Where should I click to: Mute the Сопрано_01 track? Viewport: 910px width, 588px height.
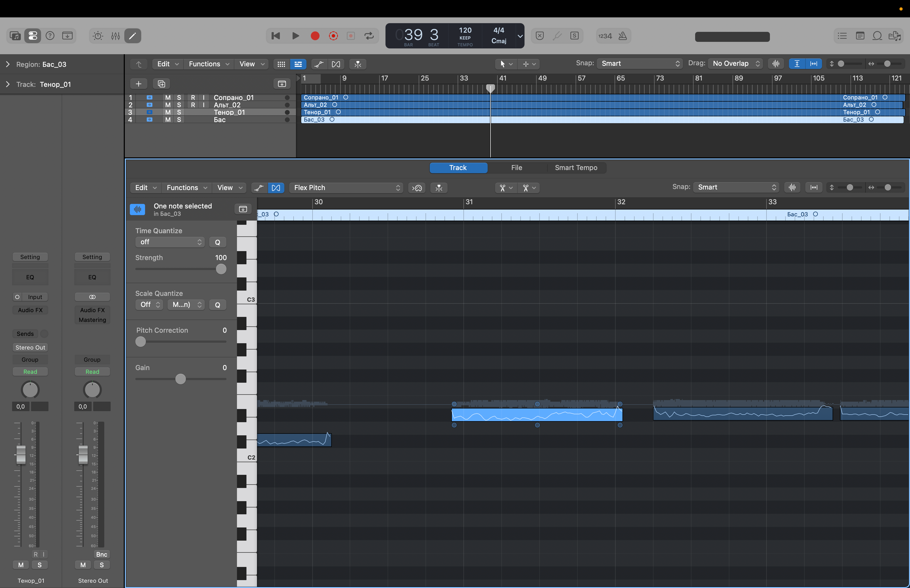[x=168, y=98]
